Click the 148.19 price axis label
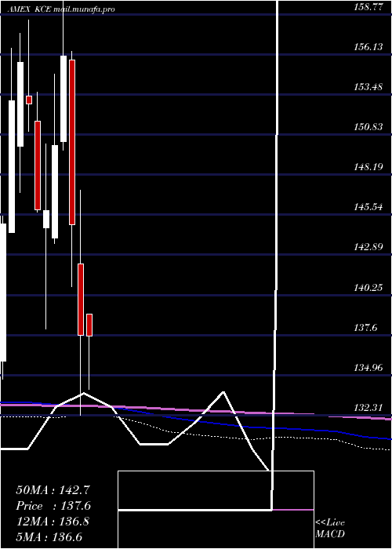Viewport: 392px width, 549px height. [368, 167]
